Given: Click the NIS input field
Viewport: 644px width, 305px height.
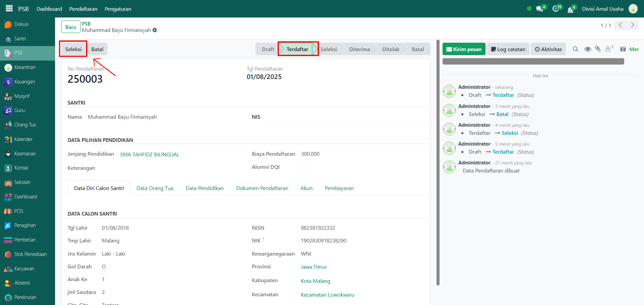Looking at the screenshot, I should click(x=345, y=117).
